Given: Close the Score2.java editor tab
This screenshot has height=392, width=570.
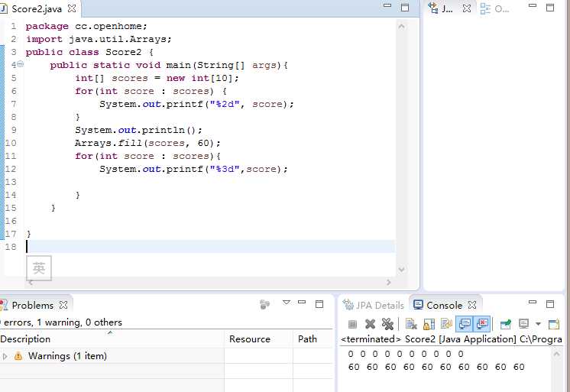Looking at the screenshot, I should pyautogui.click(x=72, y=8).
